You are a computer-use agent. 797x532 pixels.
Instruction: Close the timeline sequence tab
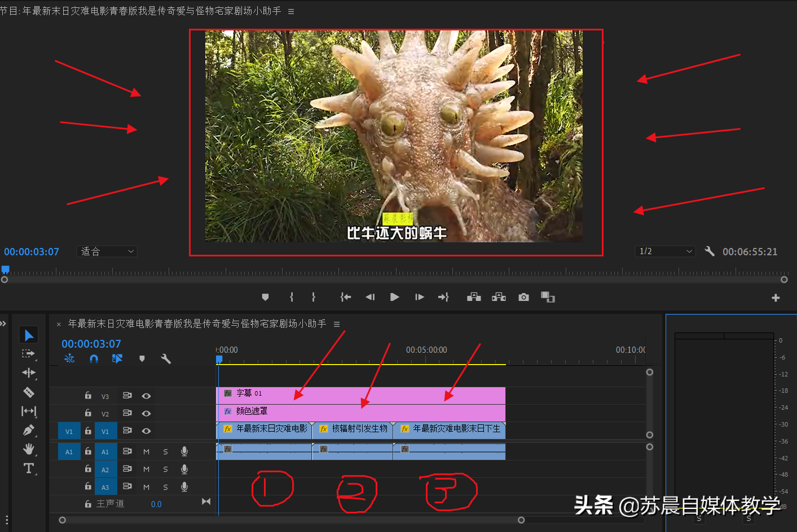click(59, 324)
